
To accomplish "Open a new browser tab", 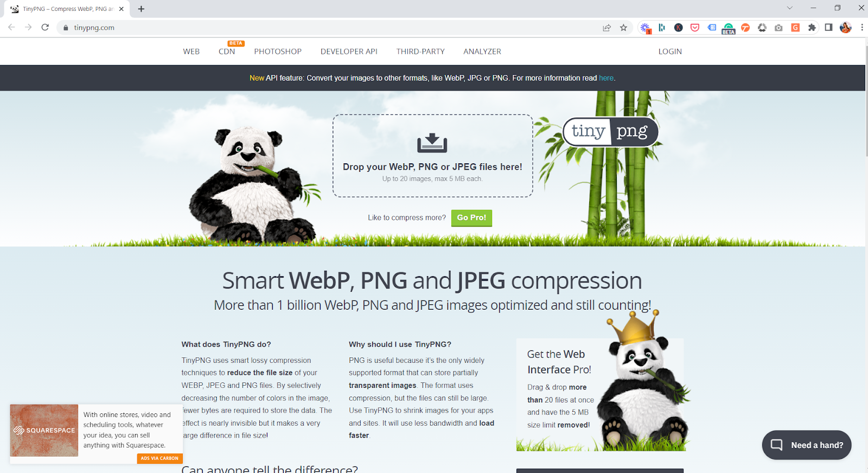I will coord(141,9).
